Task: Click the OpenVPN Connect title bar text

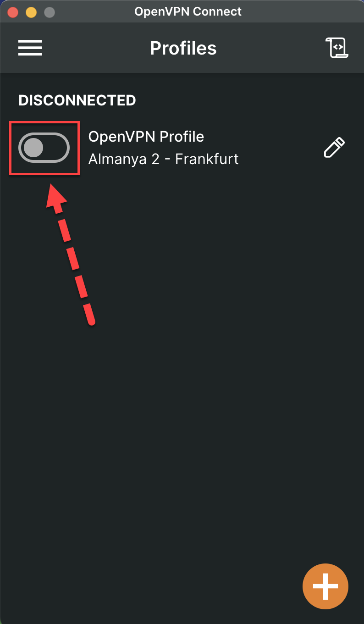Action: pyautogui.click(x=188, y=12)
